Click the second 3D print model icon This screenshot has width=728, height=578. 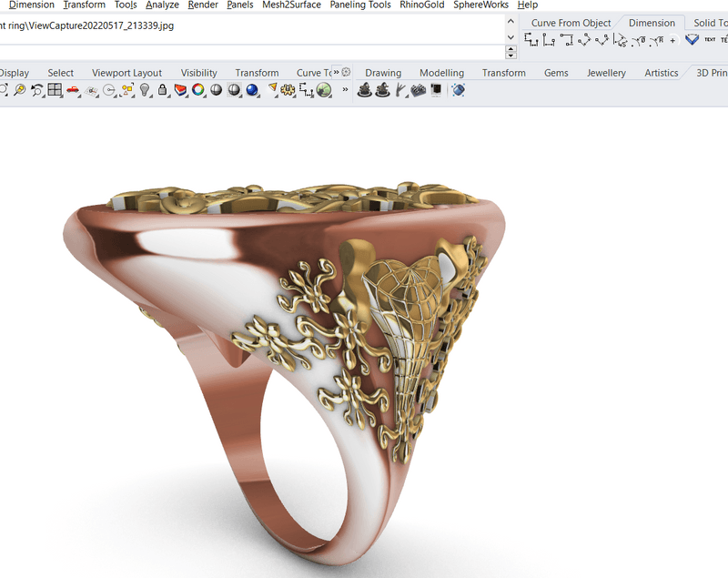pyautogui.click(x=382, y=89)
